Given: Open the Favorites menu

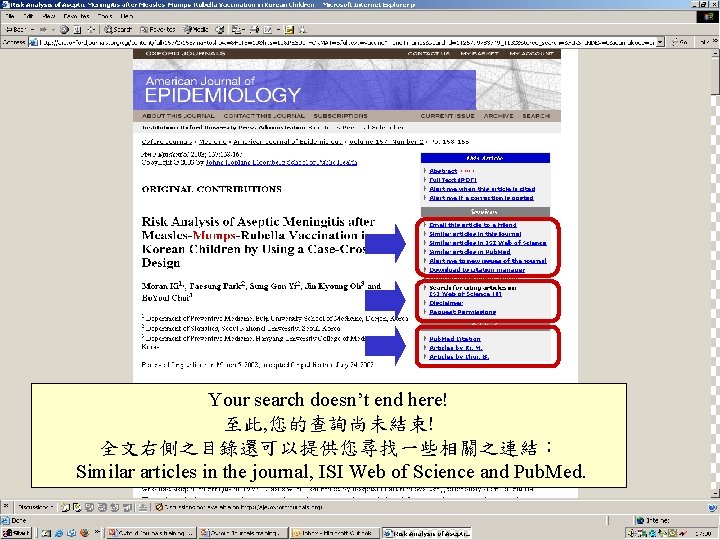Looking at the screenshot, I should (x=76, y=16).
